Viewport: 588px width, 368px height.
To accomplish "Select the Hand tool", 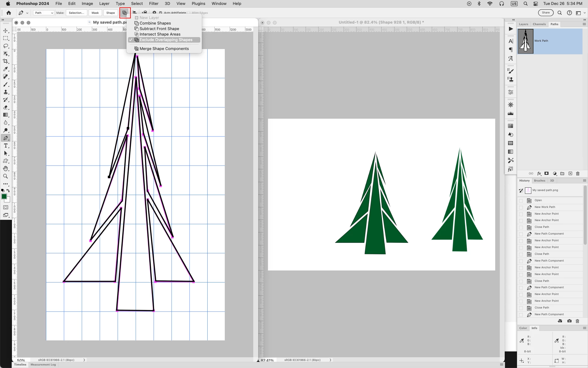I will (6, 169).
